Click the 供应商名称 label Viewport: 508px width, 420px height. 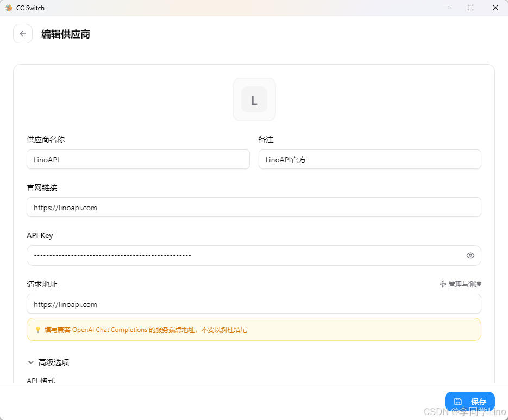coord(46,140)
